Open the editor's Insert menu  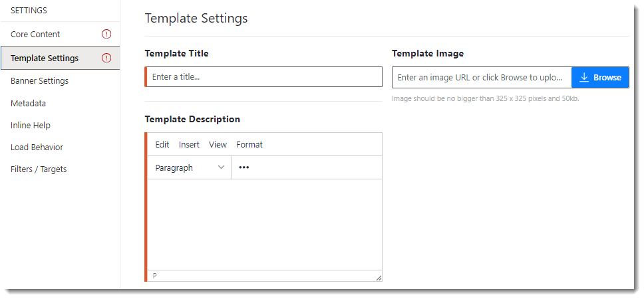coord(189,144)
